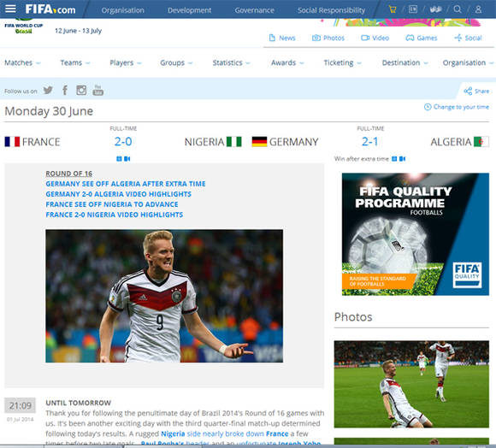Click the 21:09 timestamp box
The image size is (496, 448).
point(21,405)
